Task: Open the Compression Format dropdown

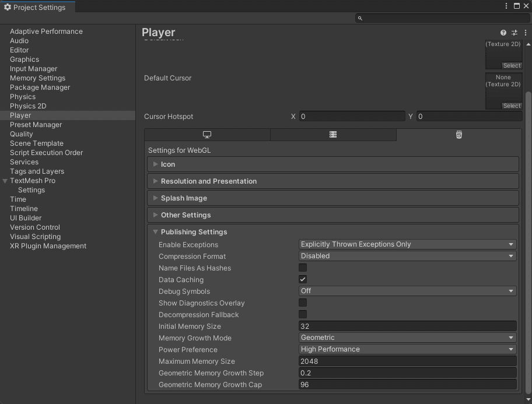Action: (408, 256)
